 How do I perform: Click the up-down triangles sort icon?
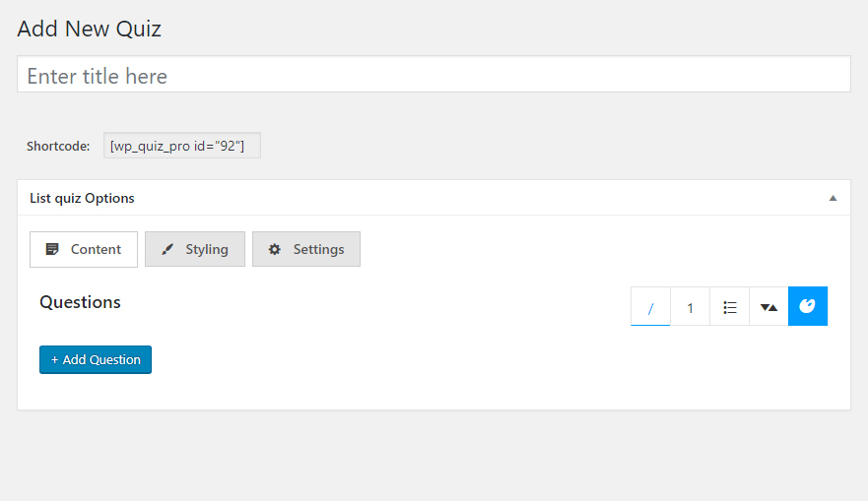768,307
